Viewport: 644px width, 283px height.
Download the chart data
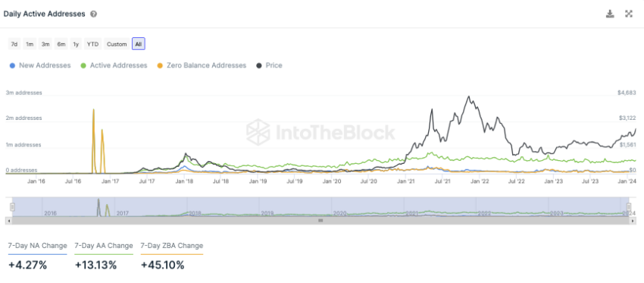(x=610, y=14)
